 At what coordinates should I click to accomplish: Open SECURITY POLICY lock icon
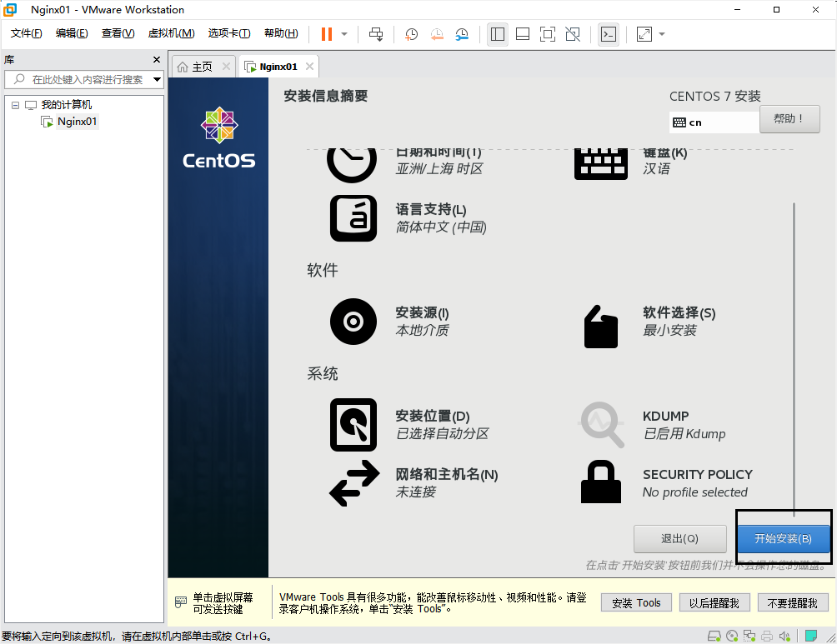pos(601,482)
